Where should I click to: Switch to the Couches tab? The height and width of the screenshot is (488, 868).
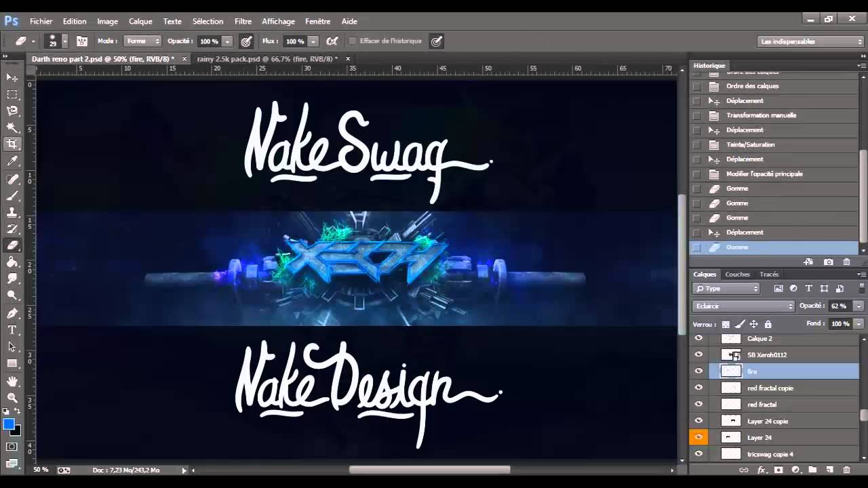[737, 274]
